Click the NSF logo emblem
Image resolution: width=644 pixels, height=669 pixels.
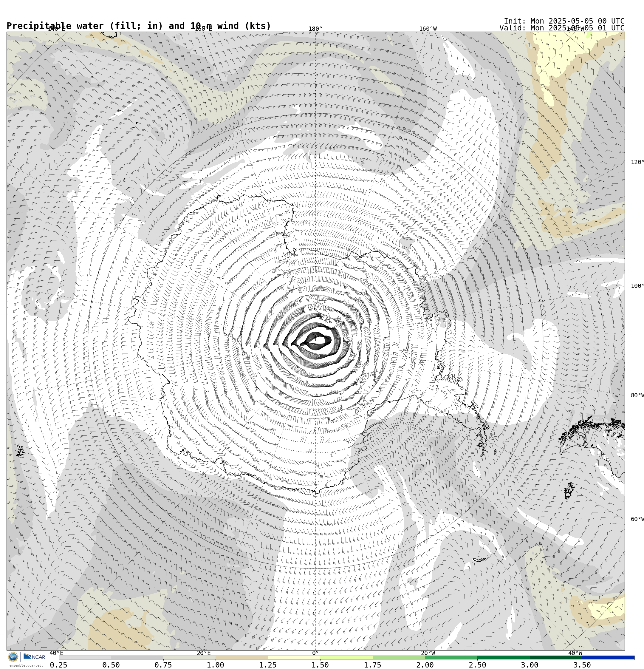pyautogui.click(x=13, y=657)
